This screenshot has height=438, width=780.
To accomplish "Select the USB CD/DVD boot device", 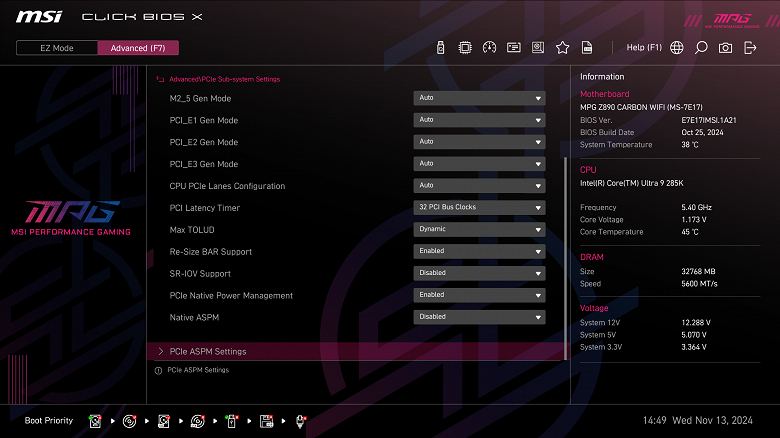I will [197, 421].
